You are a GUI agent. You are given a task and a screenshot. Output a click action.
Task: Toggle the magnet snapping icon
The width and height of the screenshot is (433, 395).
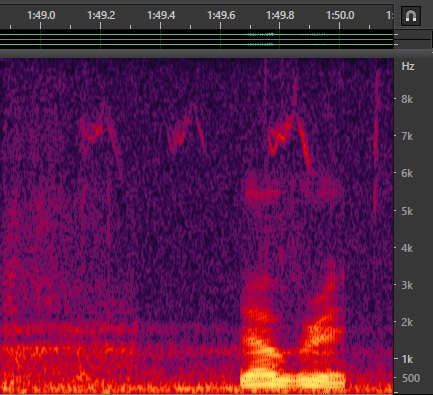tap(411, 15)
